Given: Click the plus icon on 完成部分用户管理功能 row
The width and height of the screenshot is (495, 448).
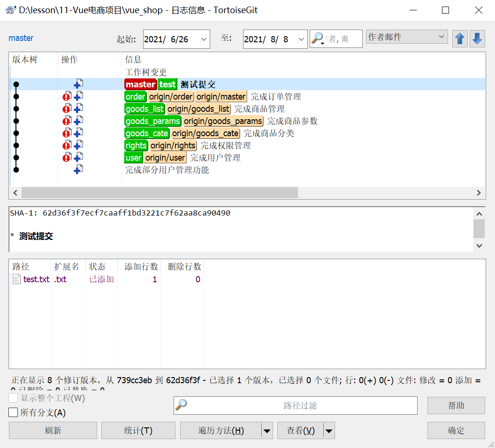Looking at the screenshot, I should 78,170.
